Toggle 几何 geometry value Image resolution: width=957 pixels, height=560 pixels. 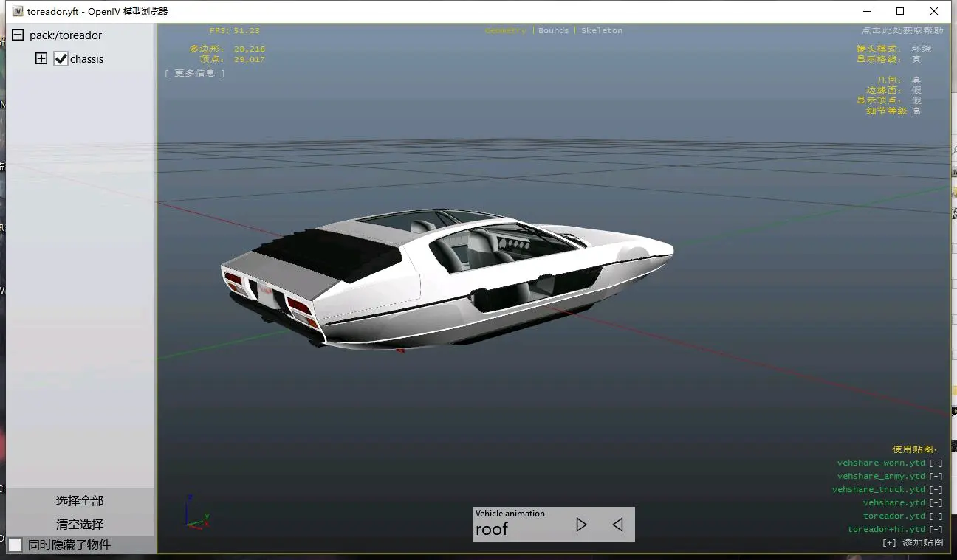[x=916, y=80]
